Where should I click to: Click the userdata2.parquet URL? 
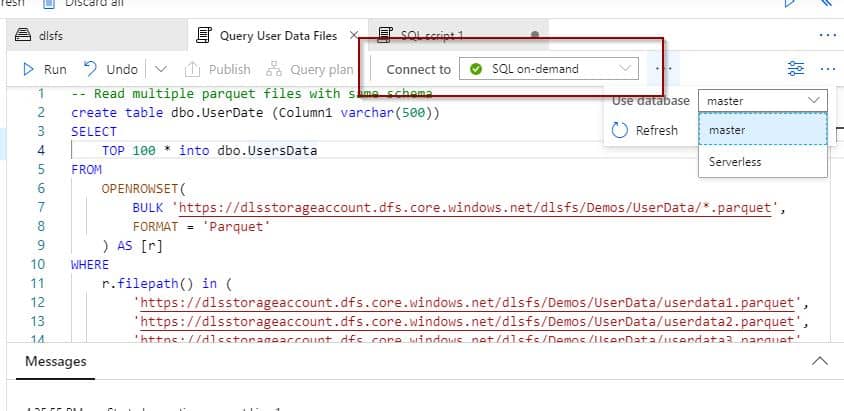(x=467, y=322)
